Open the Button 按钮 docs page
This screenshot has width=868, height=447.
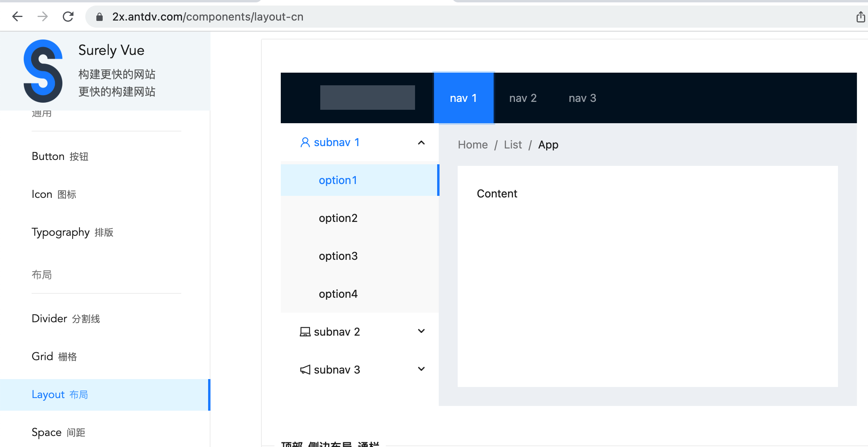click(105, 156)
